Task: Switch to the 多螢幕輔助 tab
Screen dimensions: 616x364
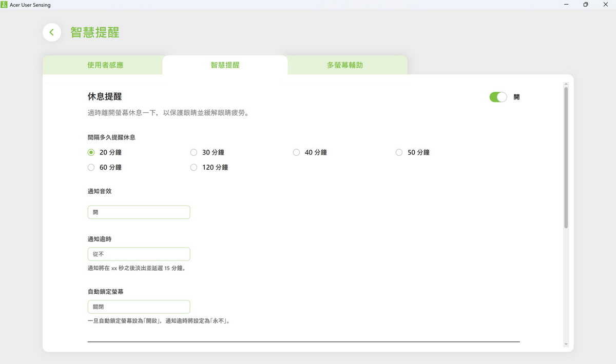Action: pyautogui.click(x=345, y=65)
